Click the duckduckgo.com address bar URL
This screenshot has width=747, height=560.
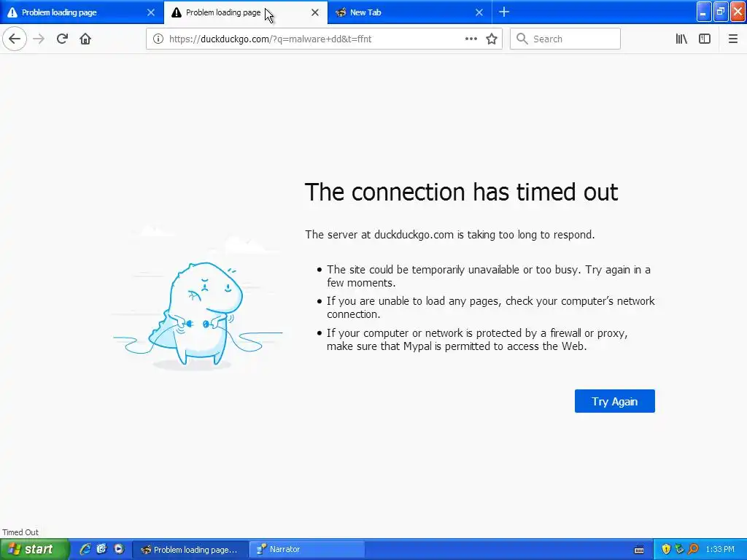pos(270,39)
